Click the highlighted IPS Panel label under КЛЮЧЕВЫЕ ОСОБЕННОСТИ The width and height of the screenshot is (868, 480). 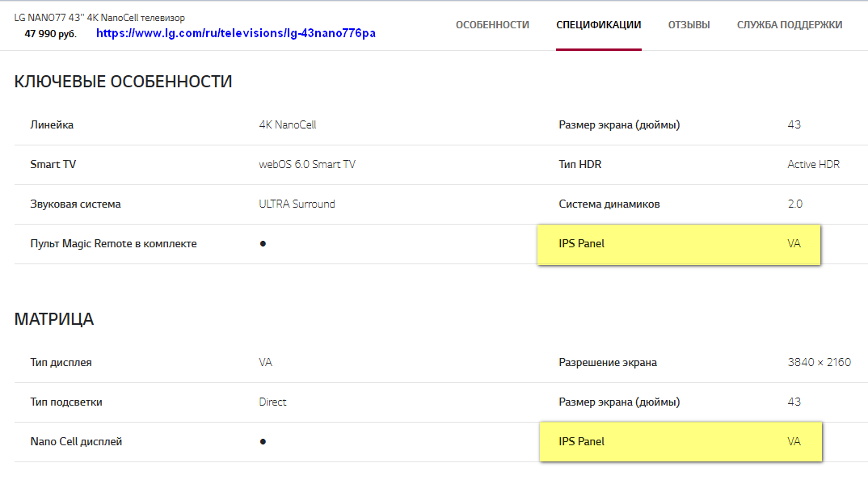(581, 244)
